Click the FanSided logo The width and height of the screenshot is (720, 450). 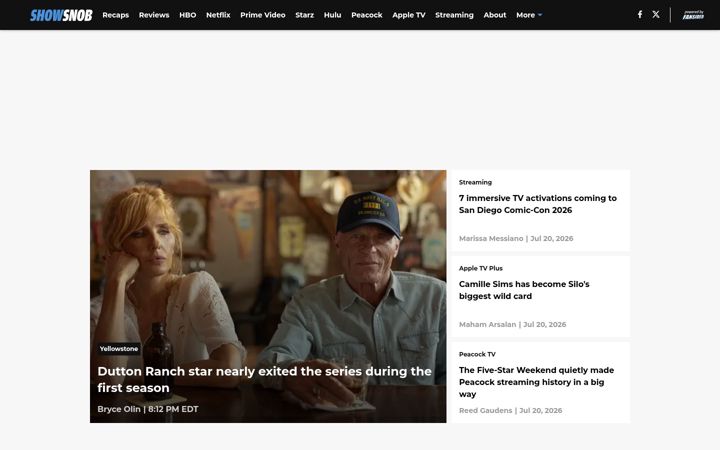coord(693,15)
